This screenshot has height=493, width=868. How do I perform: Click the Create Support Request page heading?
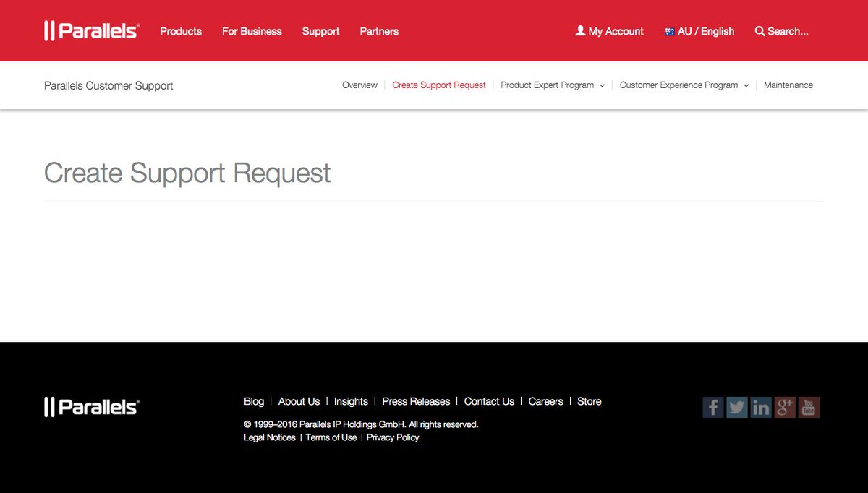pyautogui.click(x=187, y=173)
